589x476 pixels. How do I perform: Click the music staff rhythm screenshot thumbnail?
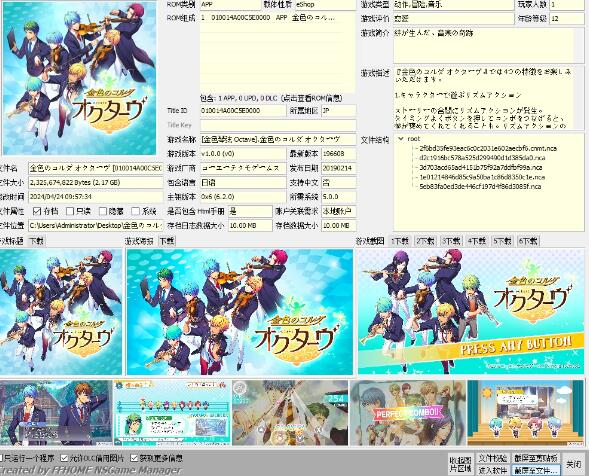click(x=172, y=413)
